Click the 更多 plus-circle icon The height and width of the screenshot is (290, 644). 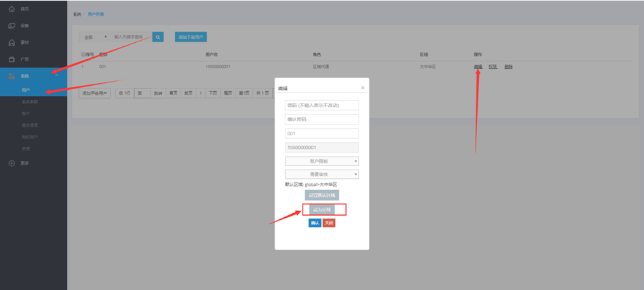[12, 163]
